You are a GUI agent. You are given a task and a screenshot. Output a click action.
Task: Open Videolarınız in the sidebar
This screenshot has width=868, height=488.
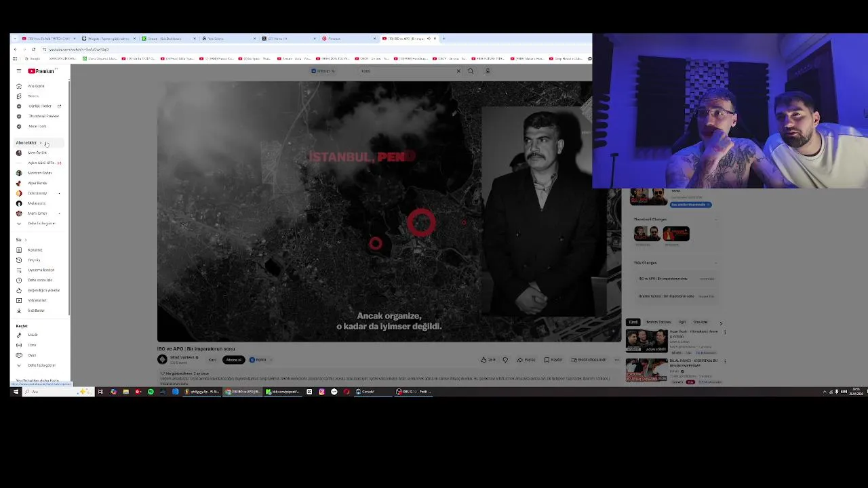[x=37, y=300]
